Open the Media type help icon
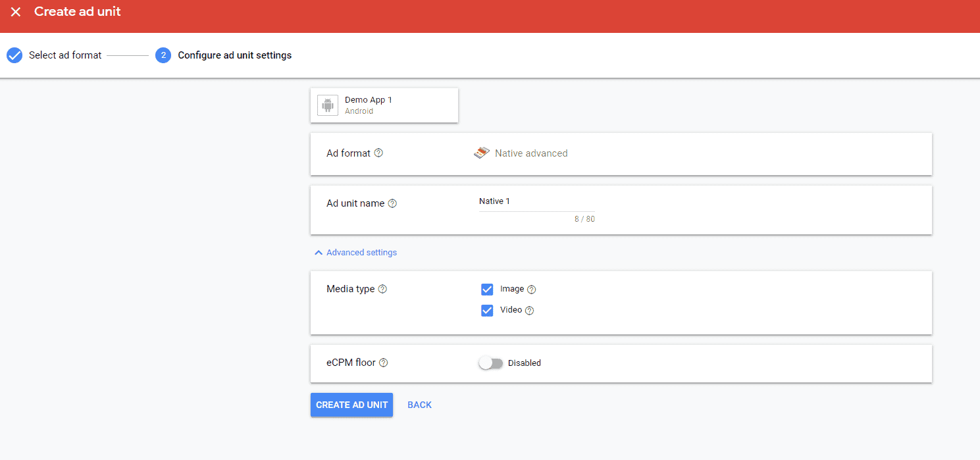 [384, 289]
